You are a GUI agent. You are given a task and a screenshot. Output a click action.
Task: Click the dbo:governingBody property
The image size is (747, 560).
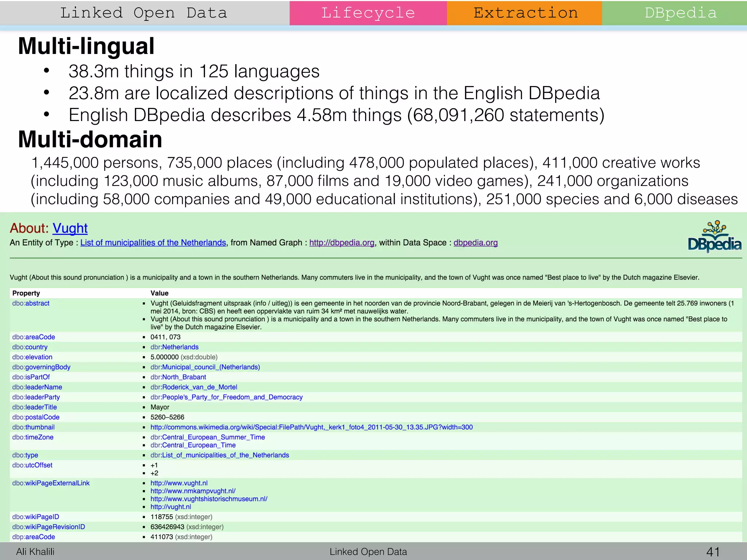pyautogui.click(x=41, y=367)
